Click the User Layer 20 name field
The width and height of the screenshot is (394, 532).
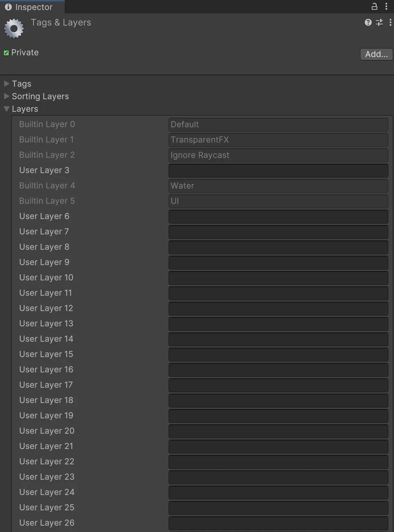coord(278,431)
